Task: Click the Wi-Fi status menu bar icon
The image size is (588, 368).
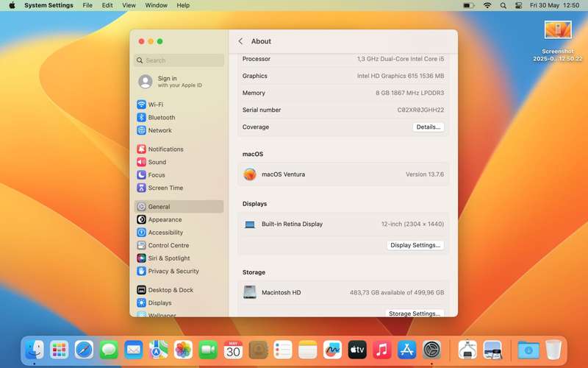Action: point(487,5)
